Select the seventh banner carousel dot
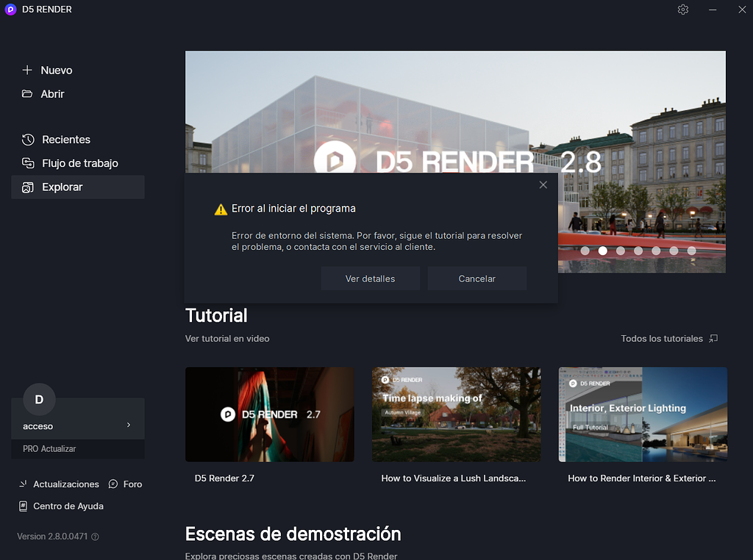 coord(691,251)
